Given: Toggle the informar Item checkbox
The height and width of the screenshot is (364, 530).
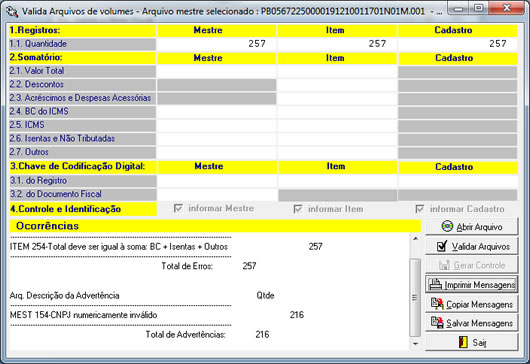Looking at the screenshot, I should point(298,209).
